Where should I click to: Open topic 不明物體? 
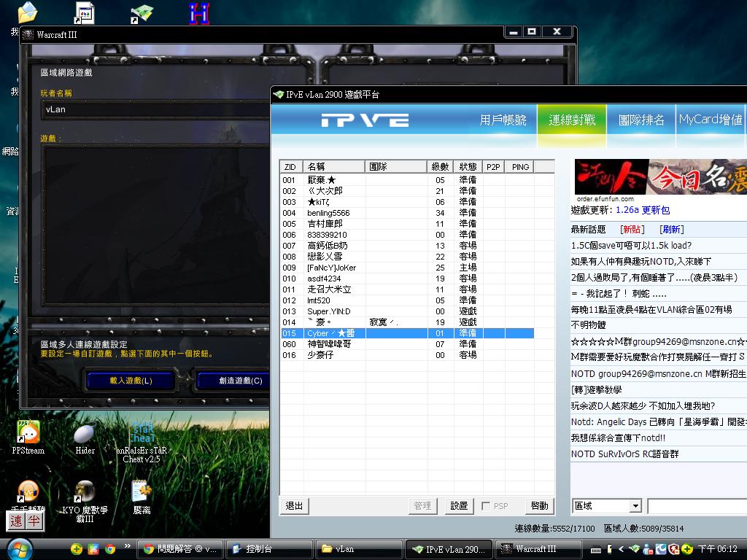point(589,325)
